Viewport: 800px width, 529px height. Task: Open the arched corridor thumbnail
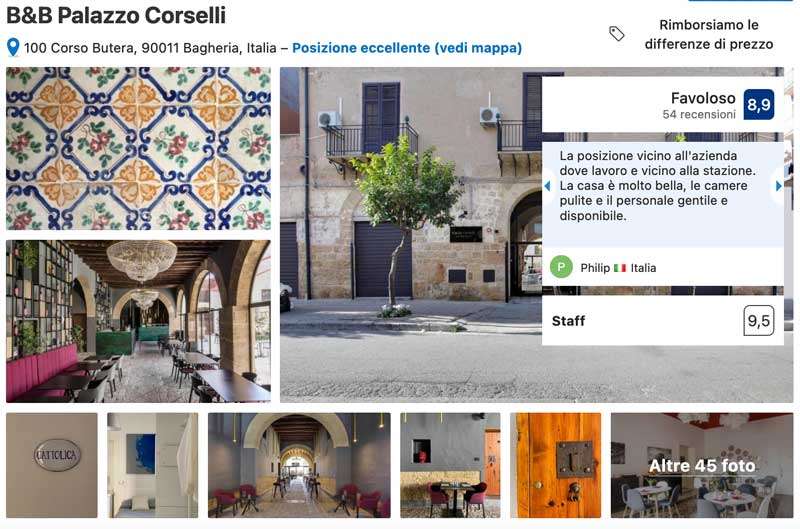point(299,465)
